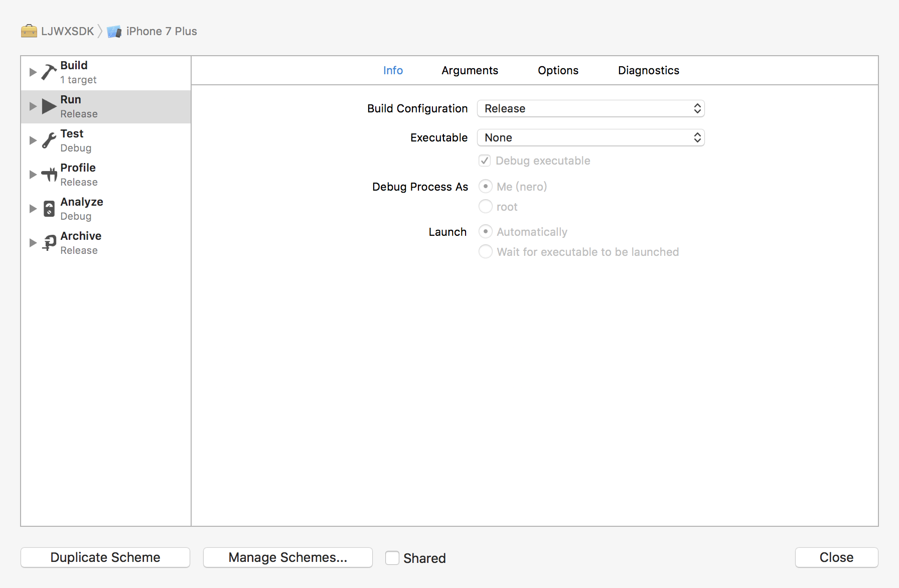Expand the Build disclosure triangle
899x588 pixels.
click(33, 72)
